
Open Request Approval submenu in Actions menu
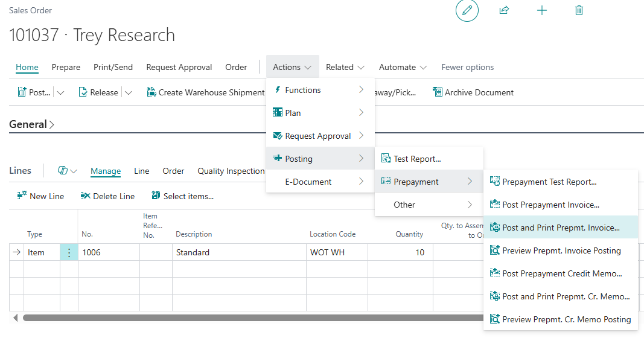pyautogui.click(x=320, y=136)
